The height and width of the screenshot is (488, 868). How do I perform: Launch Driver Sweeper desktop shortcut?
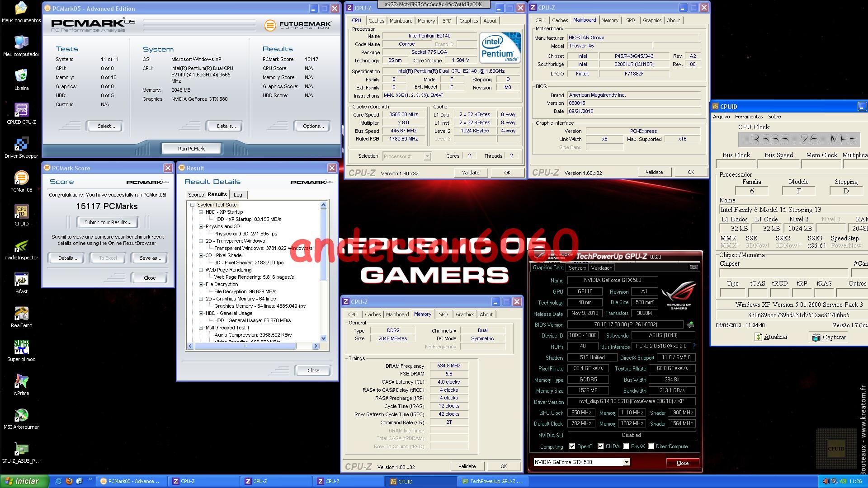[x=21, y=148]
